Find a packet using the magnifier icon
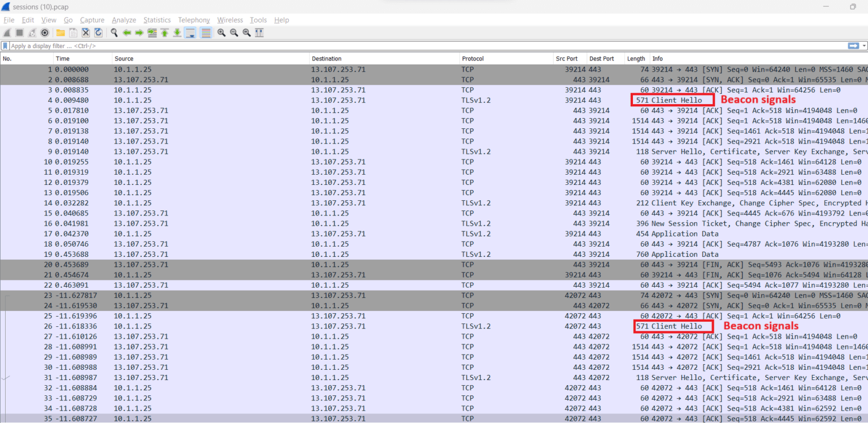Viewport: 868px width, 423px height. tap(114, 32)
